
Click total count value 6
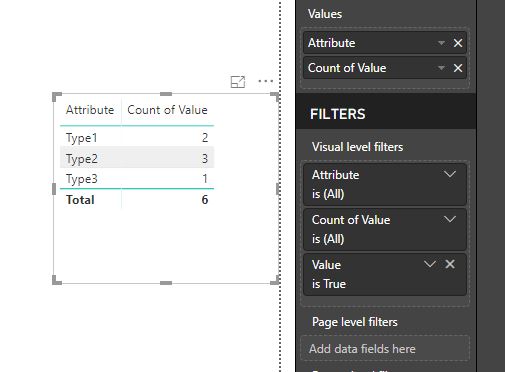coord(205,200)
